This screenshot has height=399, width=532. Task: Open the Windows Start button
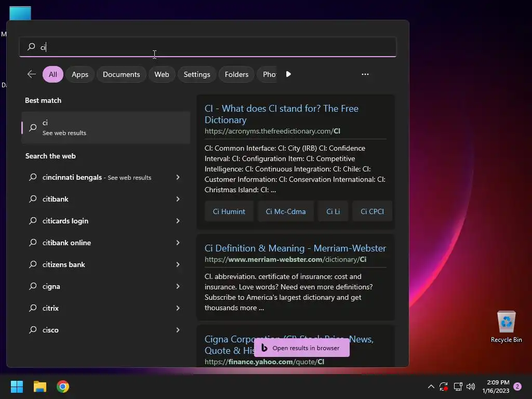pyautogui.click(x=17, y=387)
